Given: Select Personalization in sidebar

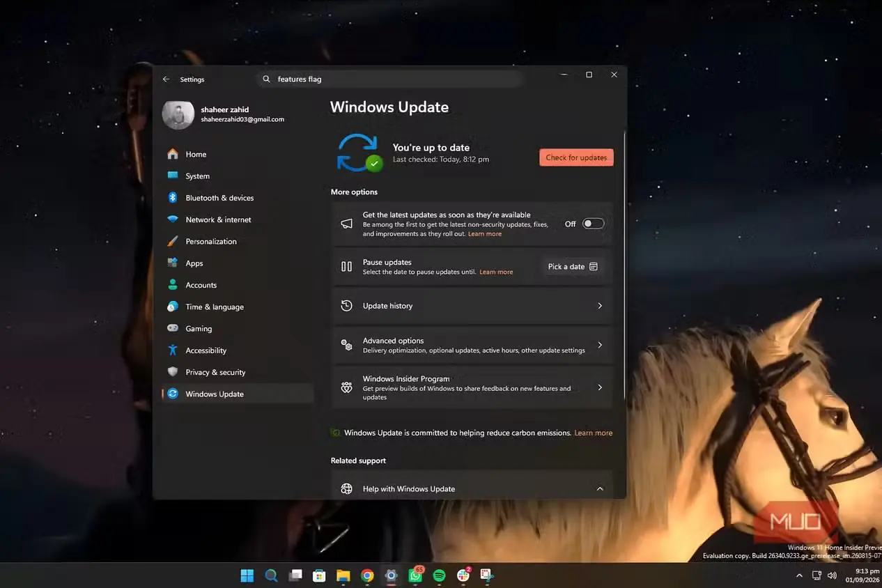Looking at the screenshot, I should click(x=237, y=241).
